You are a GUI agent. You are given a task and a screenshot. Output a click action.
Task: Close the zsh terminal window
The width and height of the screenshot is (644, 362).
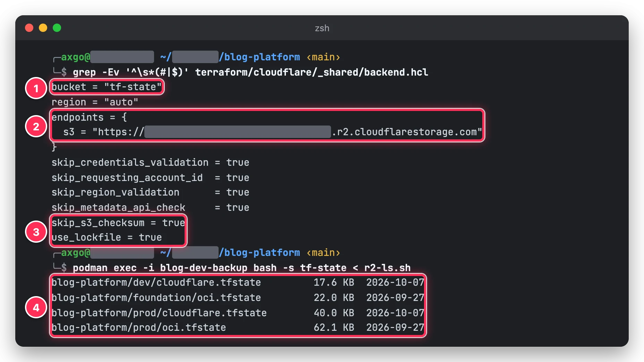pos(29,28)
